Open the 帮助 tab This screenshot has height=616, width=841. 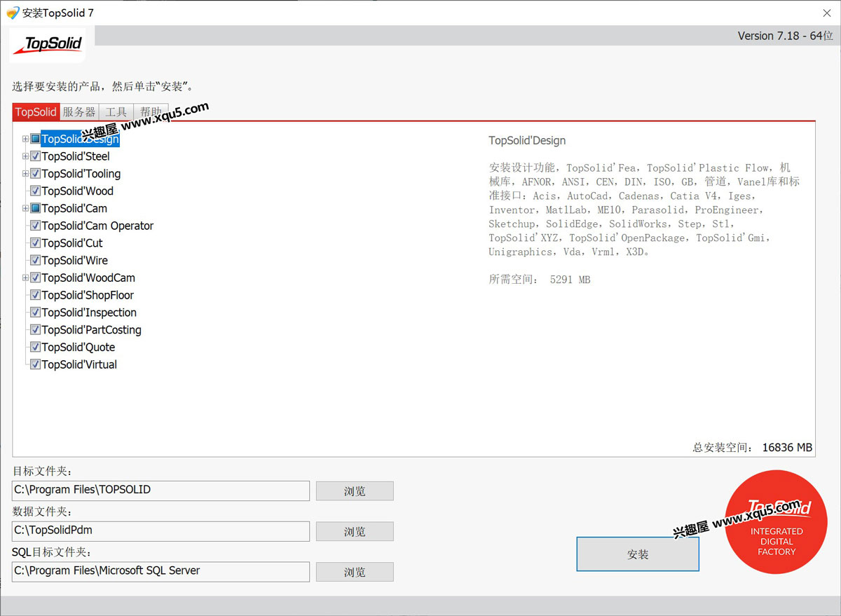point(151,112)
